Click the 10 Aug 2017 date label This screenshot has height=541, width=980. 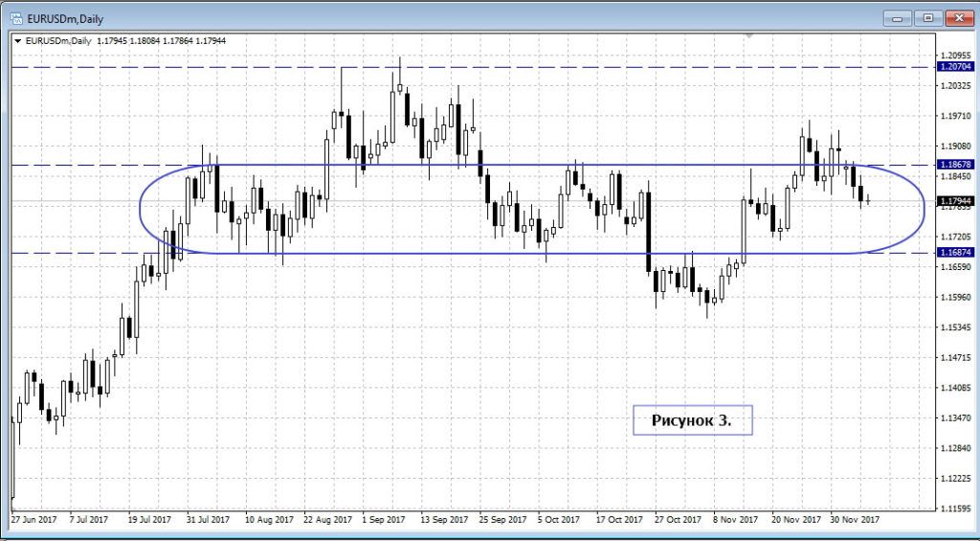tap(268, 519)
